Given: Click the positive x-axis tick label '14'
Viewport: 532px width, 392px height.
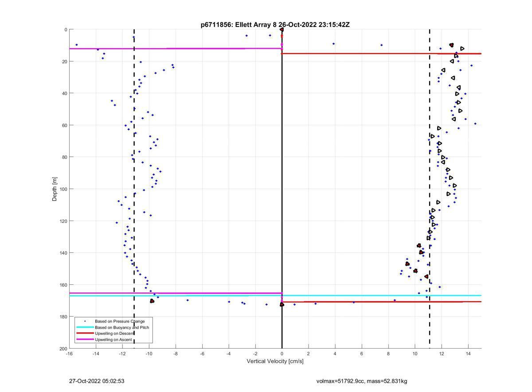Looking at the screenshot, I should click(468, 353).
